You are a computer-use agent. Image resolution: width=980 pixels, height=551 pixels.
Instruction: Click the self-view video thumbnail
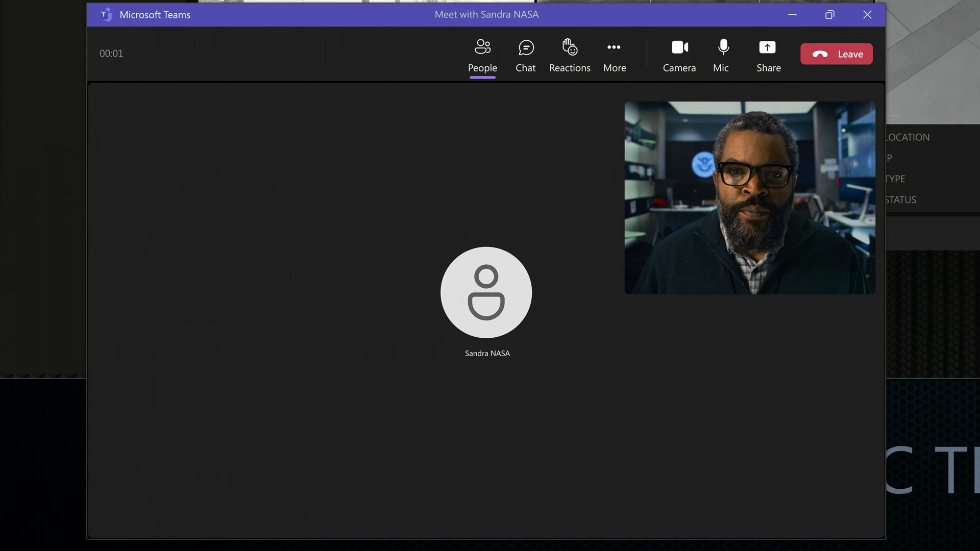pos(750,198)
